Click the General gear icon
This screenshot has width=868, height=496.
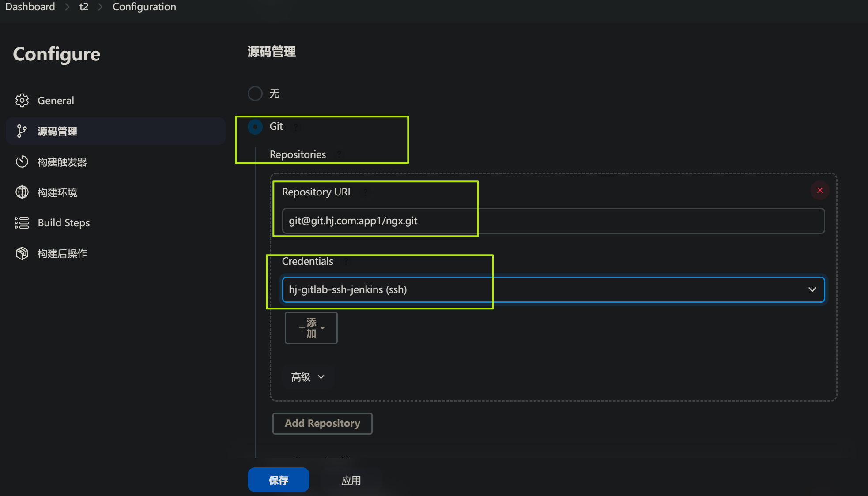pos(22,101)
